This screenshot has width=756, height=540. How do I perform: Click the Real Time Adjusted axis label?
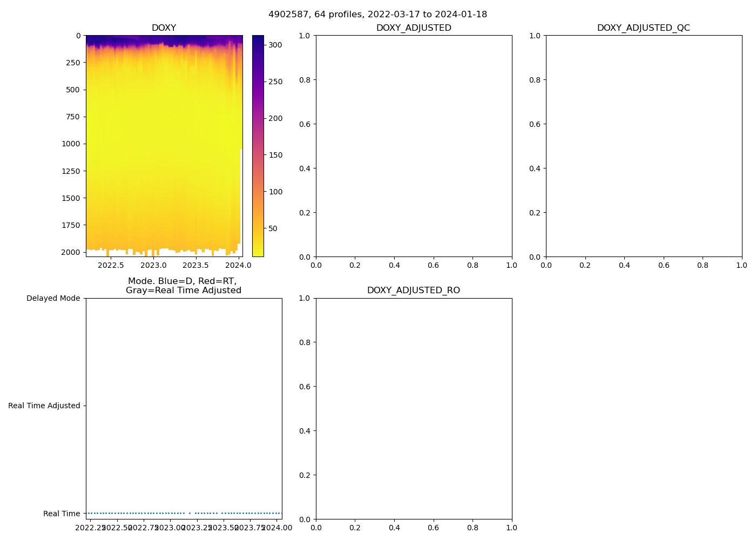[44, 406]
